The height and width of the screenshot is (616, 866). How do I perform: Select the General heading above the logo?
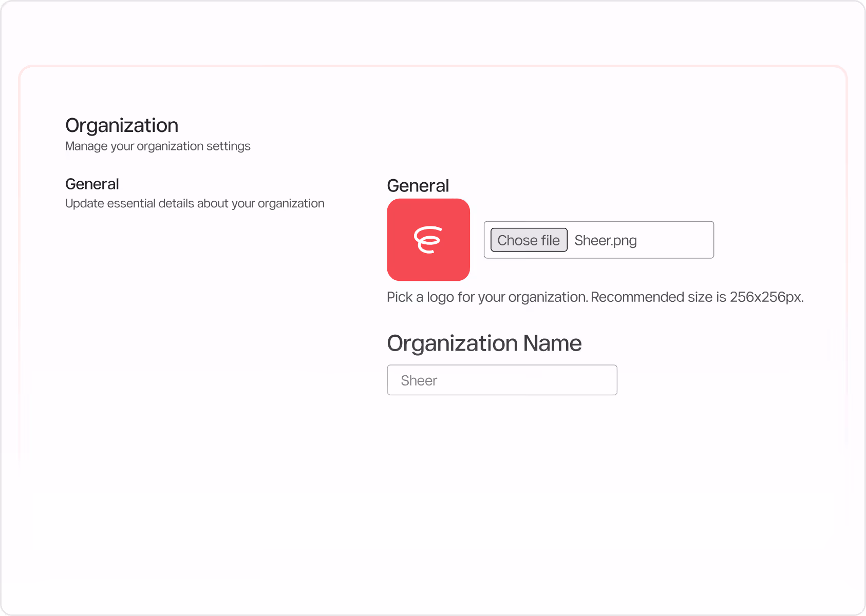click(x=418, y=185)
